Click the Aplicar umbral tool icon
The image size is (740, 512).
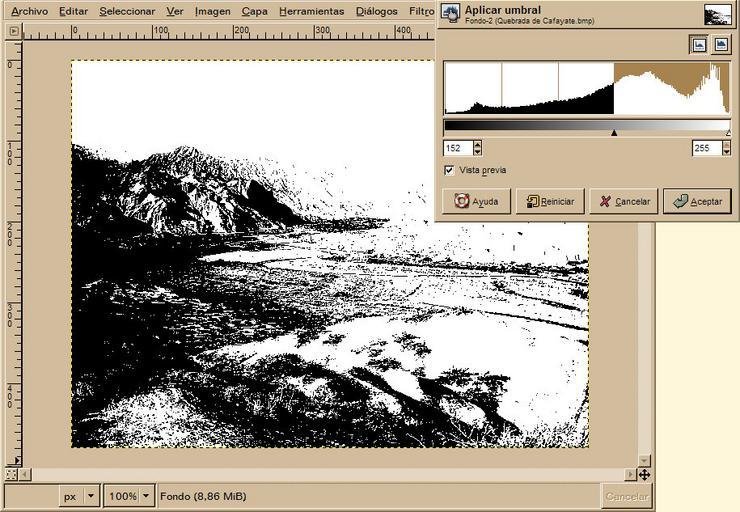pos(451,13)
